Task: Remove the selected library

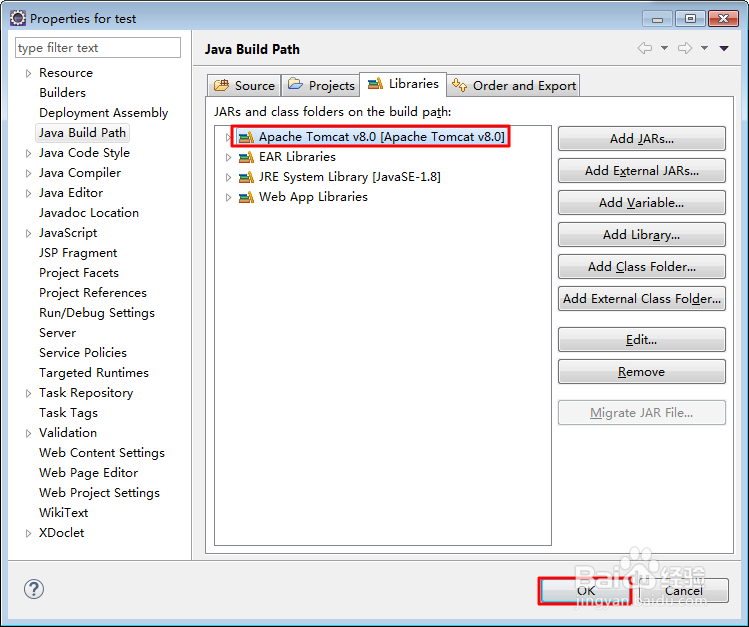Action: click(x=642, y=372)
